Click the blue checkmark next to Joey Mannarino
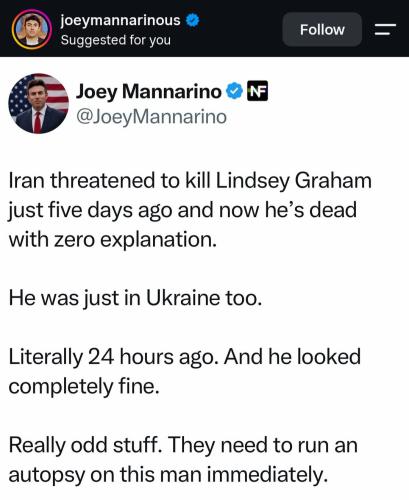Image resolution: width=409 pixels, height=500 pixels. click(x=235, y=91)
